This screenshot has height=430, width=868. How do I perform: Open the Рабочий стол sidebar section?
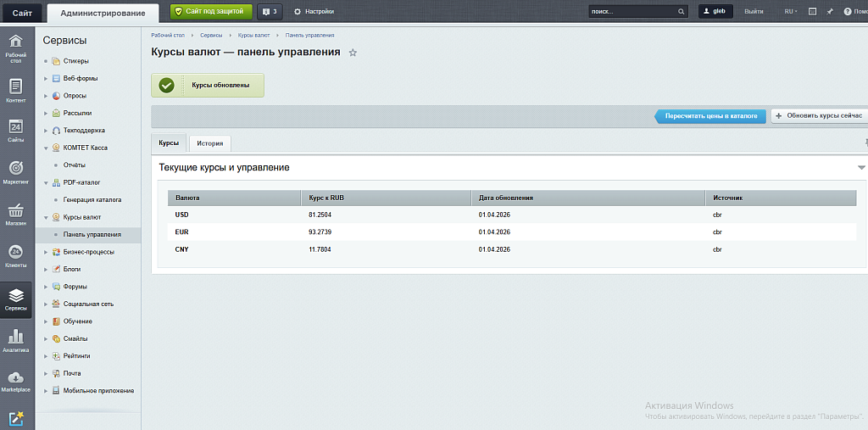[x=16, y=48]
